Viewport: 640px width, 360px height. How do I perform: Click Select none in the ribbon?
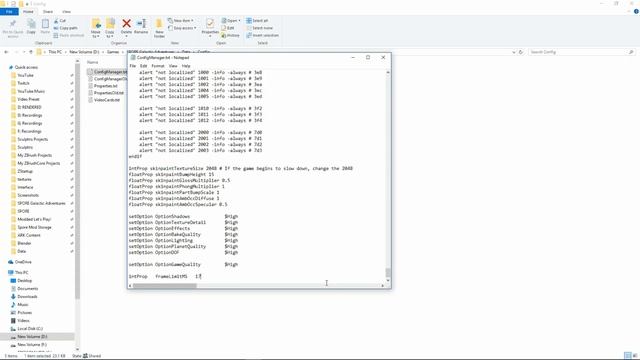259,28
